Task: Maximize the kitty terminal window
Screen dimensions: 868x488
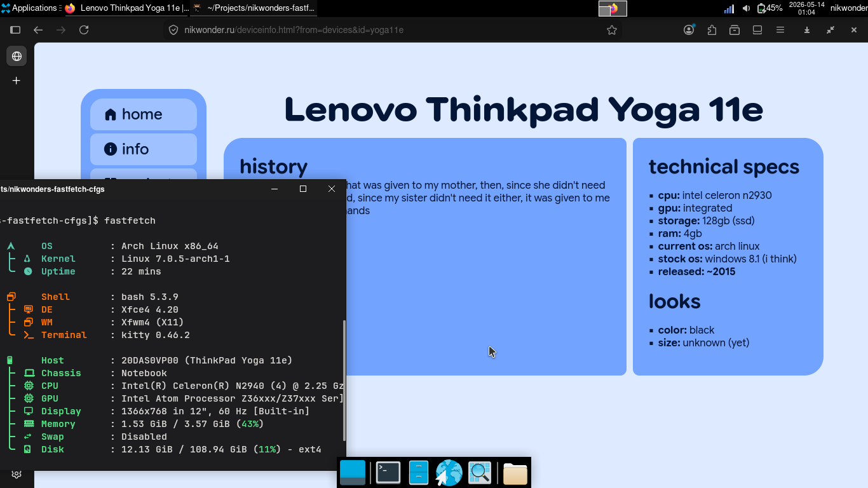Action: pos(303,189)
